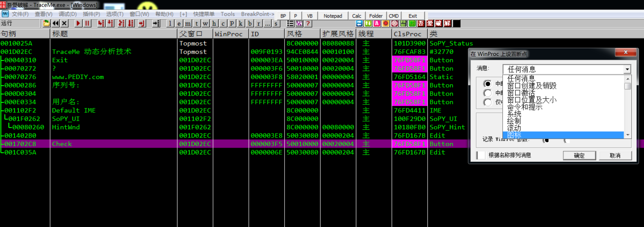Open Memory map with the 'm' button

188,23
